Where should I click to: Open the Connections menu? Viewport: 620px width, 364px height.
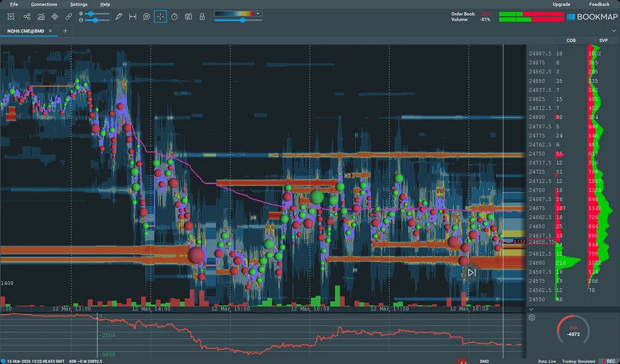coord(44,4)
